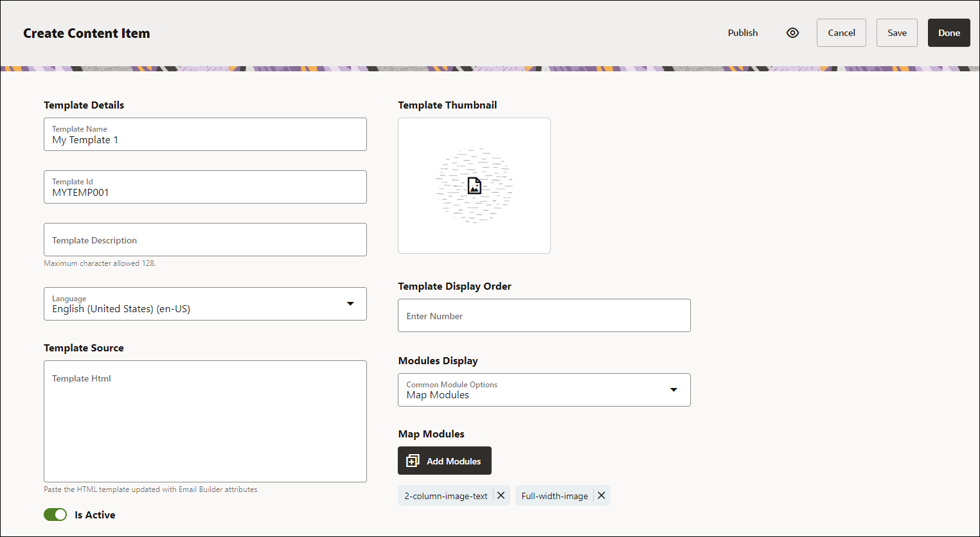
Task: Click the Save button
Action: click(896, 32)
